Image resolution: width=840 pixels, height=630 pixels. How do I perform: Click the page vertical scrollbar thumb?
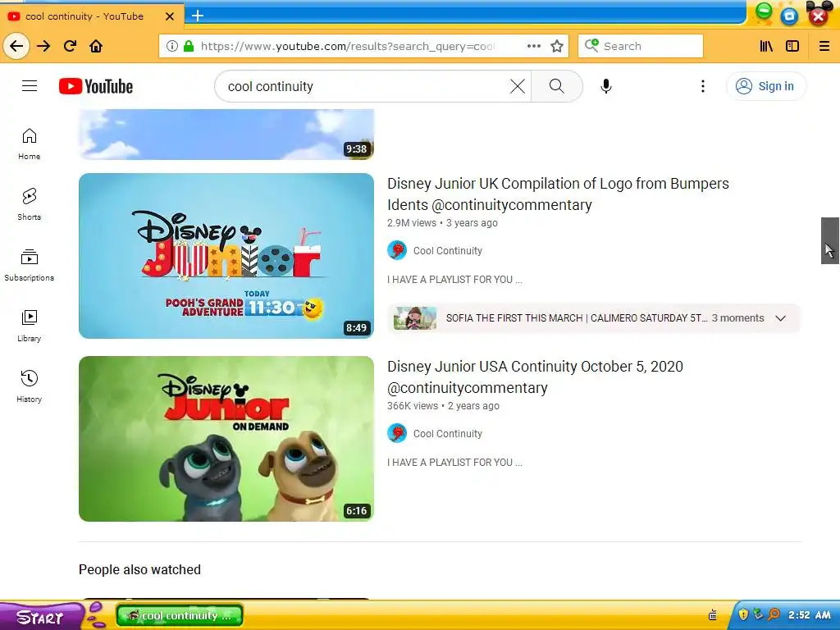pyautogui.click(x=830, y=240)
